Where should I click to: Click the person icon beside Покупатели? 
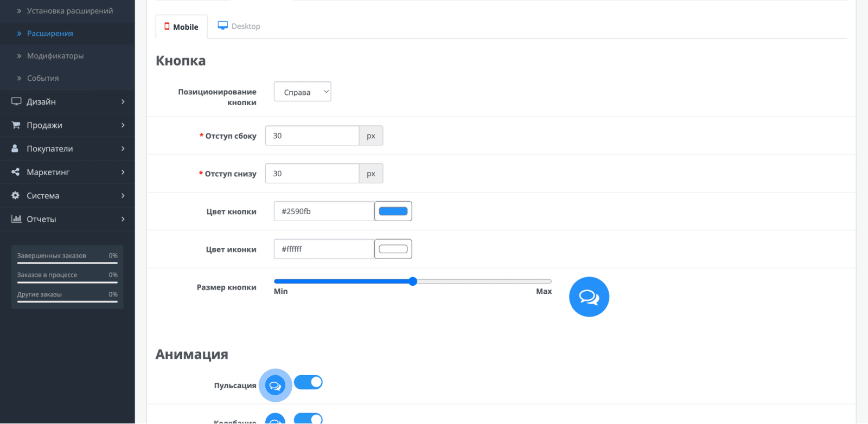pyautogui.click(x=15, y=149)
